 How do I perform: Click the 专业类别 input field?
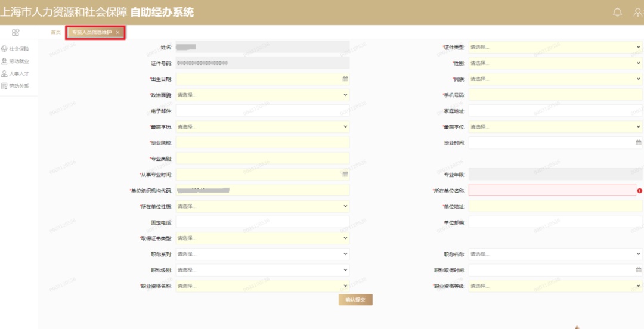(x=262, y=159)
